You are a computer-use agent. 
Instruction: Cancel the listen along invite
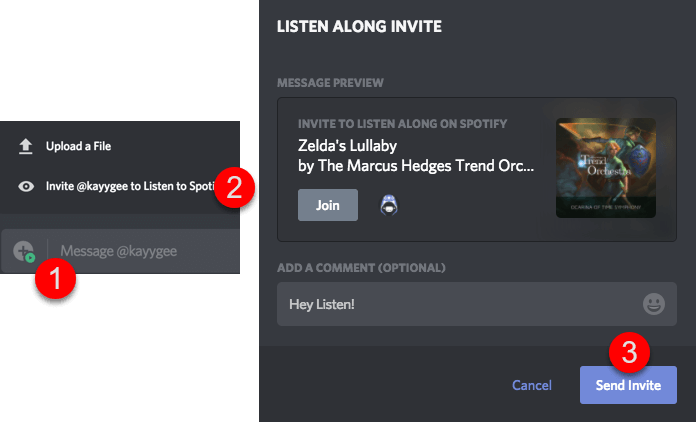tap(532, 385)
